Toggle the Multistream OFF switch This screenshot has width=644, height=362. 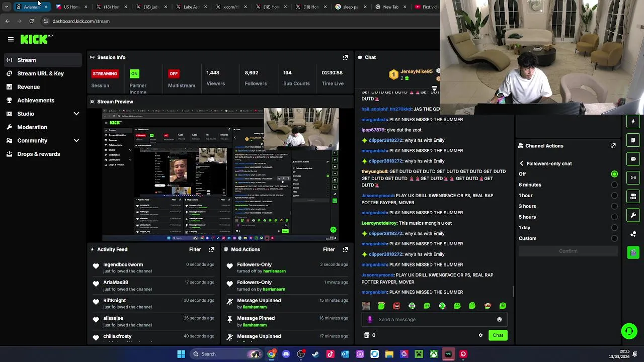(174, 73)
